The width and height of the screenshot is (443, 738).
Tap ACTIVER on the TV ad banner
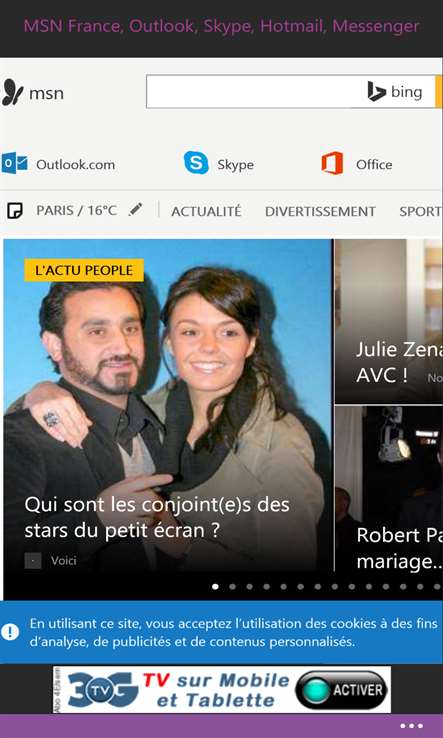click(x=342, y=690)
